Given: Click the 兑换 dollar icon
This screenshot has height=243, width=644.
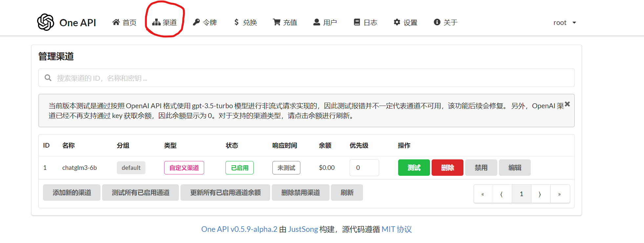Looking at the screenshot, I should [236, 22].
